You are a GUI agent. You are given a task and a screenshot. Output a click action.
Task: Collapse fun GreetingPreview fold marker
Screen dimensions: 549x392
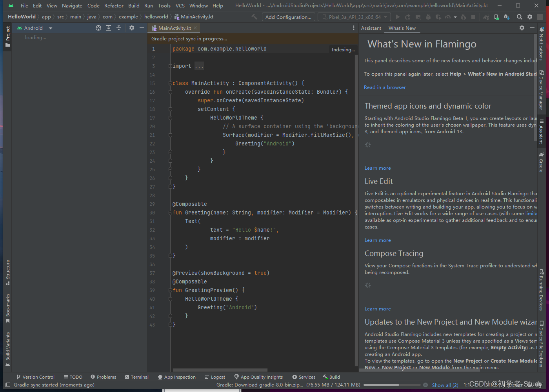click(170, 290)
